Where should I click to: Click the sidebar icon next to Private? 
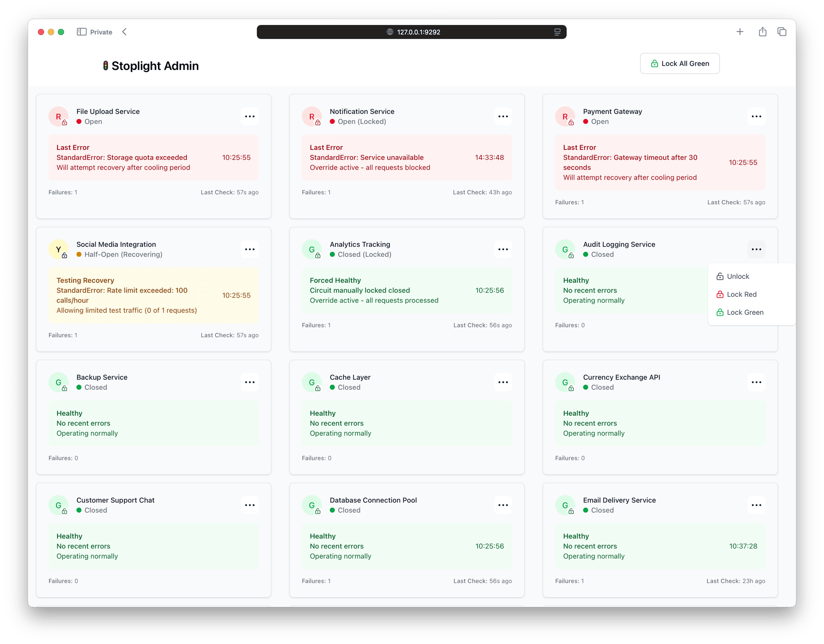click(80, 31)
